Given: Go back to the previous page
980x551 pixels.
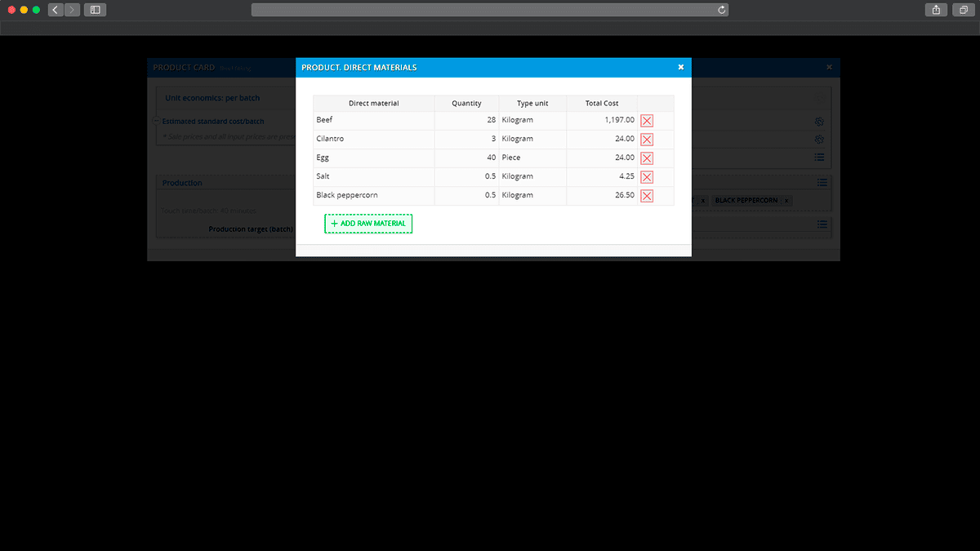Looking at the screenshot, I should pos(56,10).
